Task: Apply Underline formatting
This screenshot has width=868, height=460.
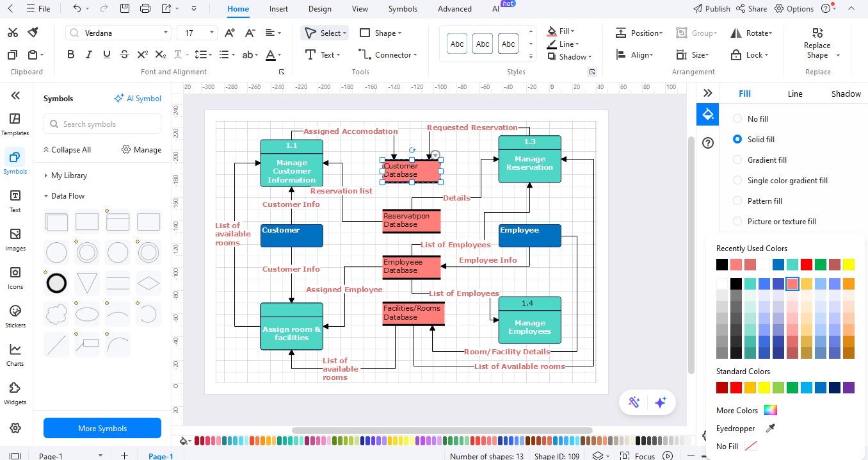Action: click(107, 55)
